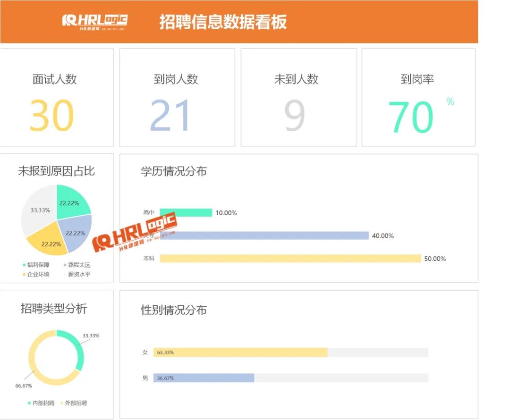Click the 路程太远 legend swatch
This screenshot has height=420, width=510.
pos(65,265)
